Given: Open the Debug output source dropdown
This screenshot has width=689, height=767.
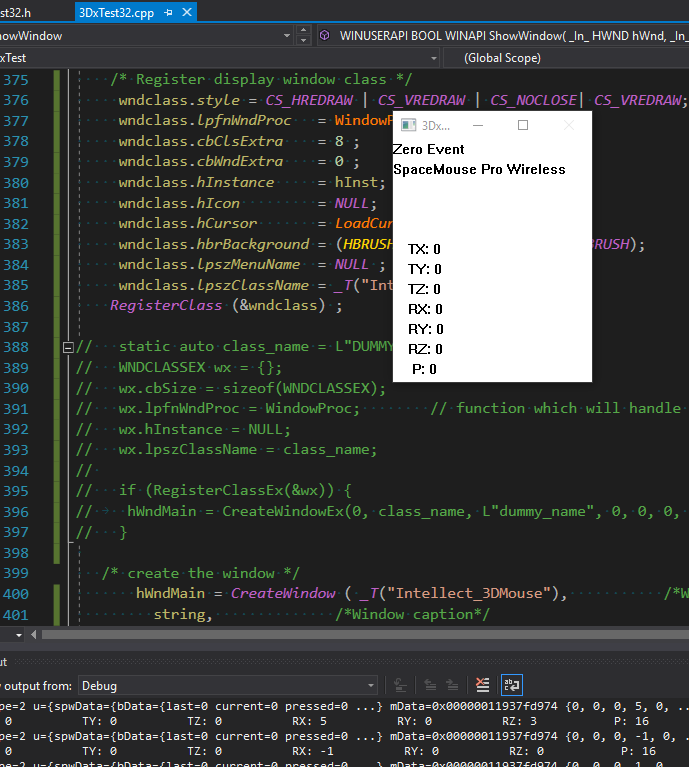Looking at the screenshot, I should [229, 686].
